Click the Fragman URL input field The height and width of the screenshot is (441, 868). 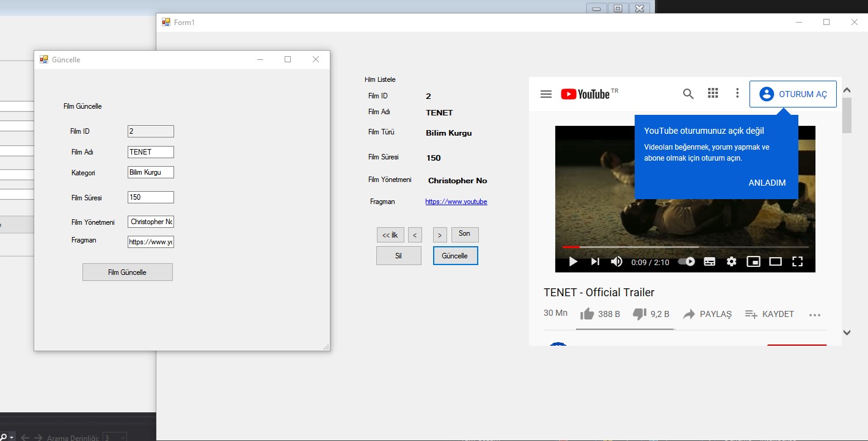(x=151, y=242)
